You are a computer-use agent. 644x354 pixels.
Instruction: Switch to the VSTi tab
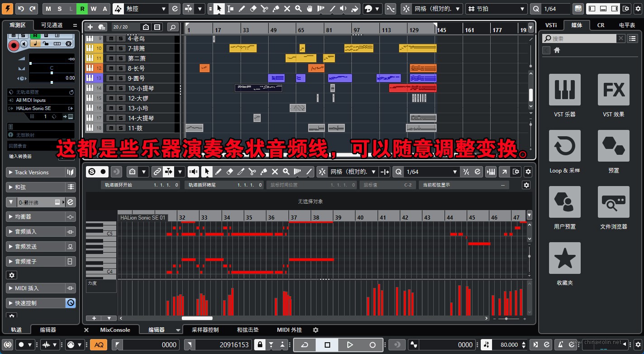coord(551,25)
